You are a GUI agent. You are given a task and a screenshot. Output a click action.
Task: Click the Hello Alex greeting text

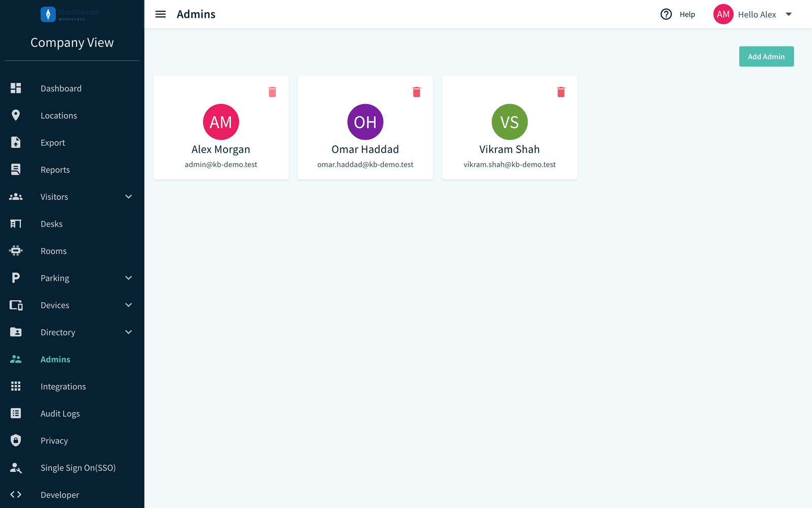coord(757,15)
